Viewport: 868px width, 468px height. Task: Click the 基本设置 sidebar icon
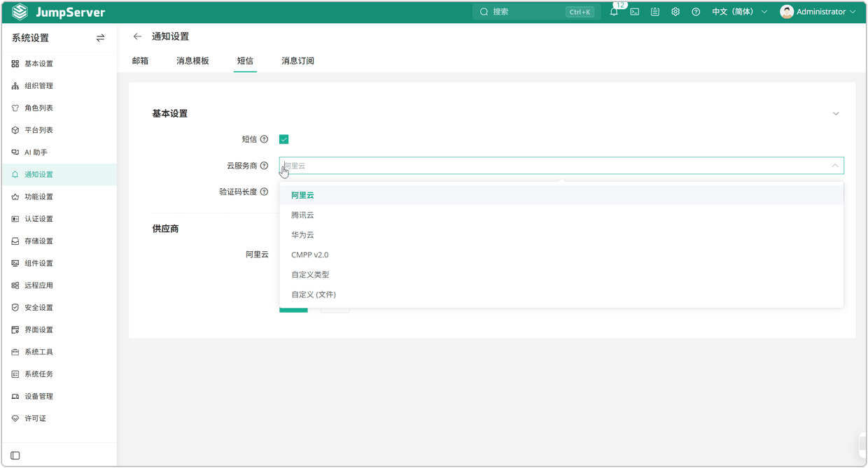pos(15,64)
